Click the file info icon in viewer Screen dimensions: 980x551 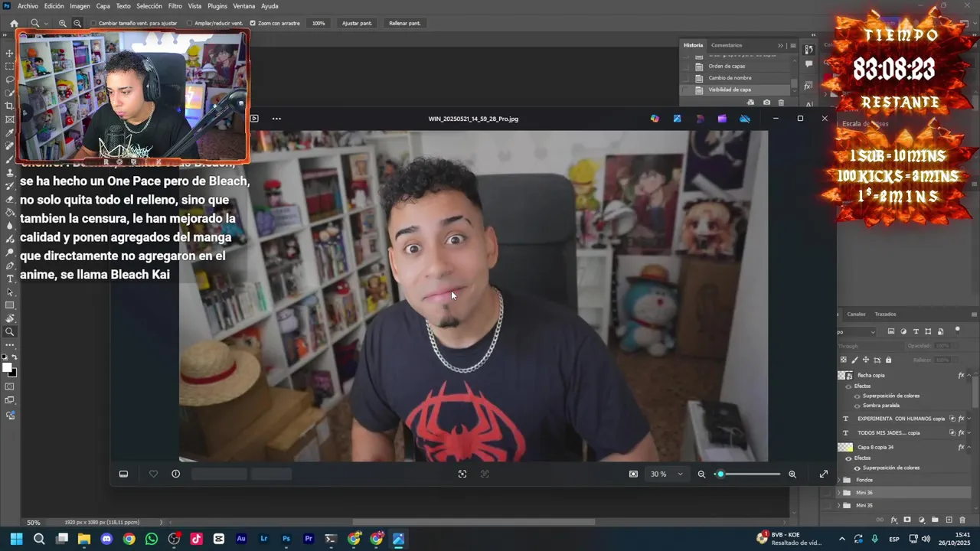click(x=175, y=474)
